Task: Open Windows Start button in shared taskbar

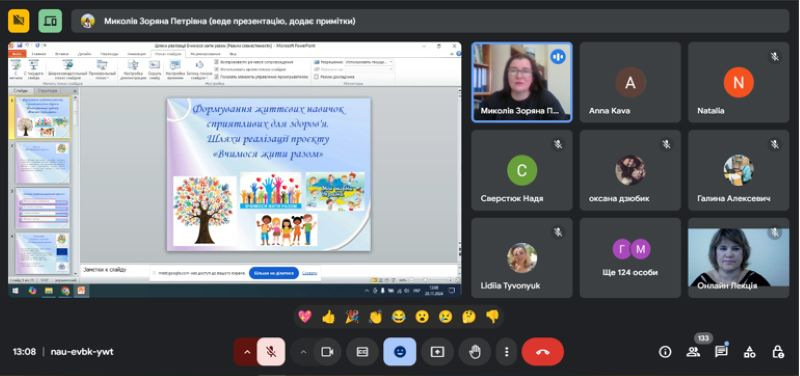Action: coord(15,290)
